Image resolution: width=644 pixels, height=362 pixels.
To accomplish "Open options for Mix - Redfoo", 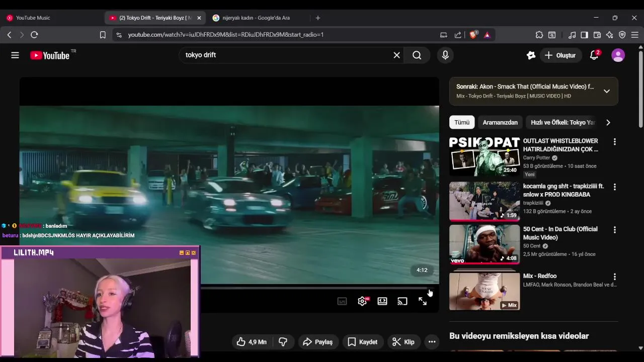I will (x=614, y=277).
